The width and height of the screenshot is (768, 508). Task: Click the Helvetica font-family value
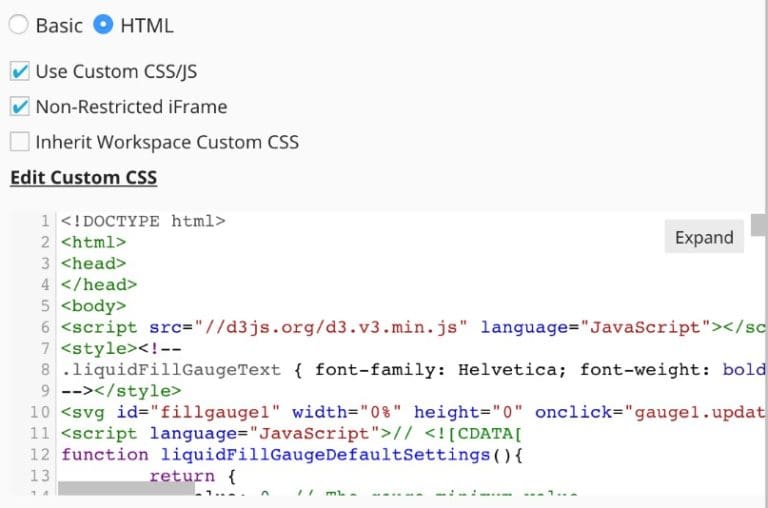[512, 369]
